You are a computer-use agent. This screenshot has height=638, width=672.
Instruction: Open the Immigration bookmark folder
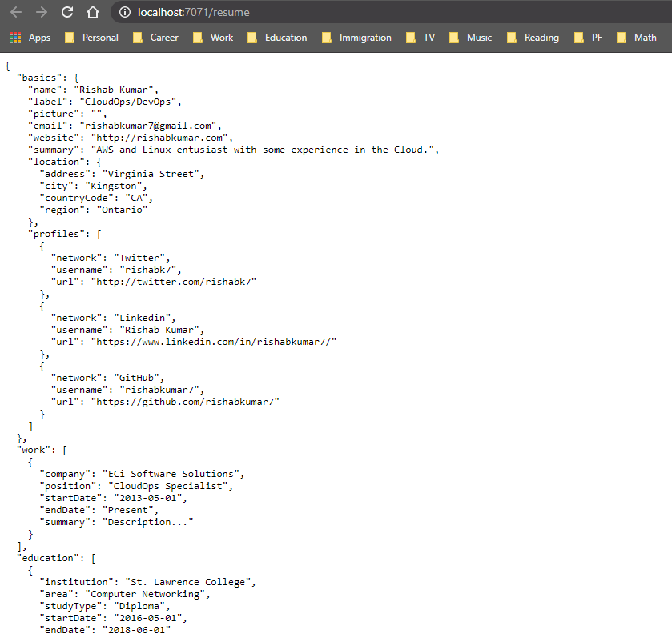click(356, 38)
